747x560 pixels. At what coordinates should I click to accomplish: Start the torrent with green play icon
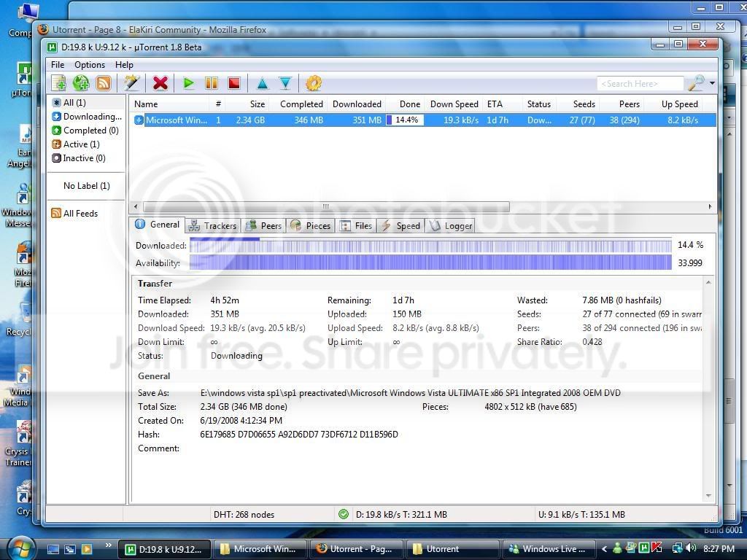tap(189, 83)
